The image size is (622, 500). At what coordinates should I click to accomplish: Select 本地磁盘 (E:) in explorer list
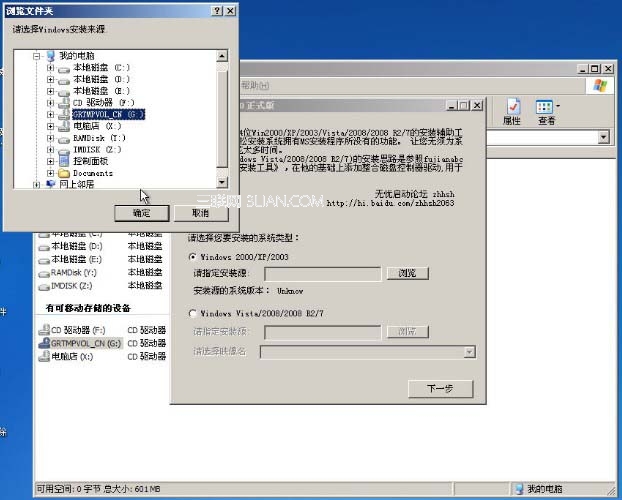[x=71, y=260]
